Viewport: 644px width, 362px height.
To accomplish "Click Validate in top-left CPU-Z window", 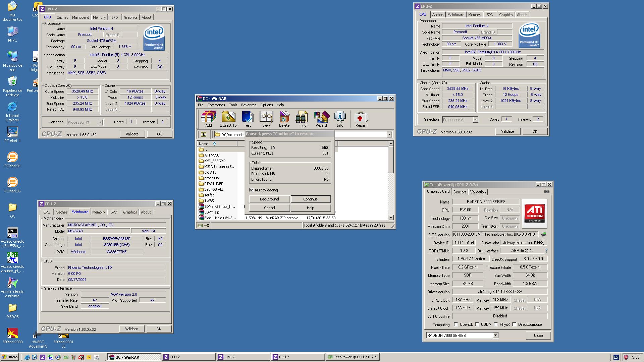I will tap(132, 134).
